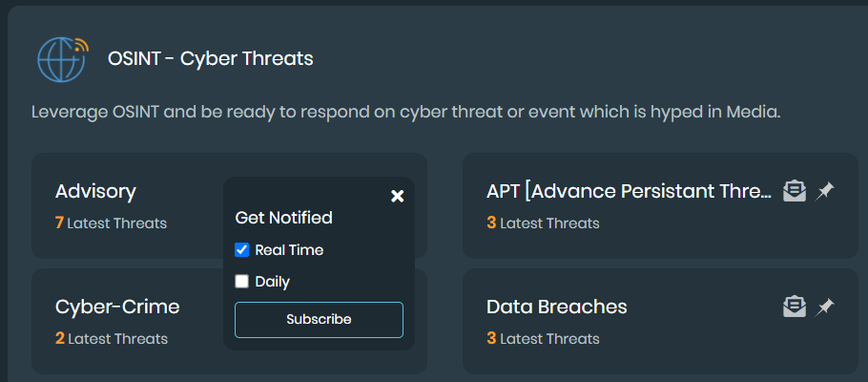Open notification envelope icon for Data Breaches

coord(794,307)
